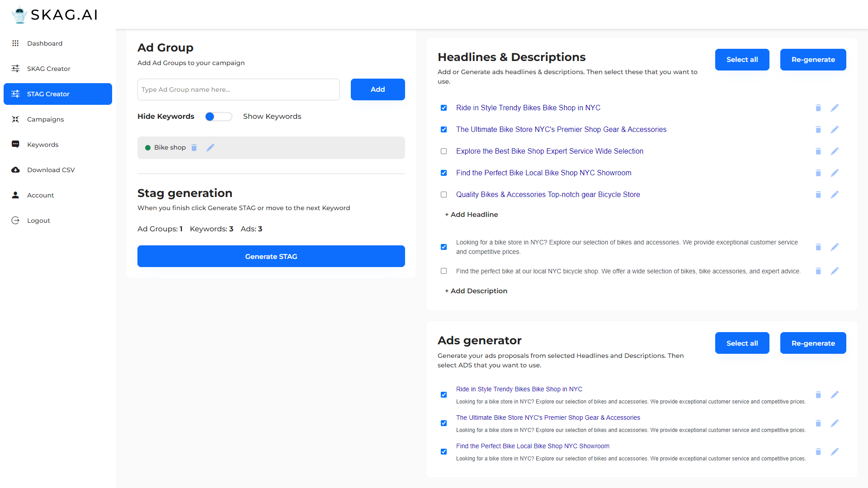Delete headline 'The Ultimate Bike Store'

click(818, 130)
